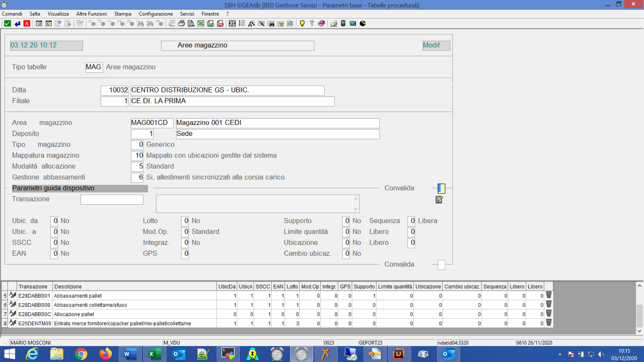Export to CSV toolbar icon
The width and height of the screenshot is (644, 362).
(211, 23)
